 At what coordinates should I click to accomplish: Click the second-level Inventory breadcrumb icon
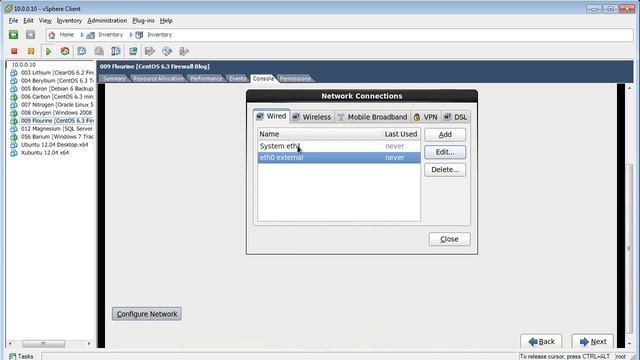(139, 35)
